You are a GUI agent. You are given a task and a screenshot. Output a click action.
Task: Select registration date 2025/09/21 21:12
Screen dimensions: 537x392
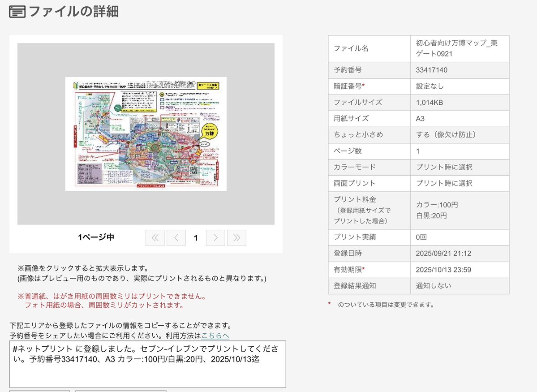point(443,253)
